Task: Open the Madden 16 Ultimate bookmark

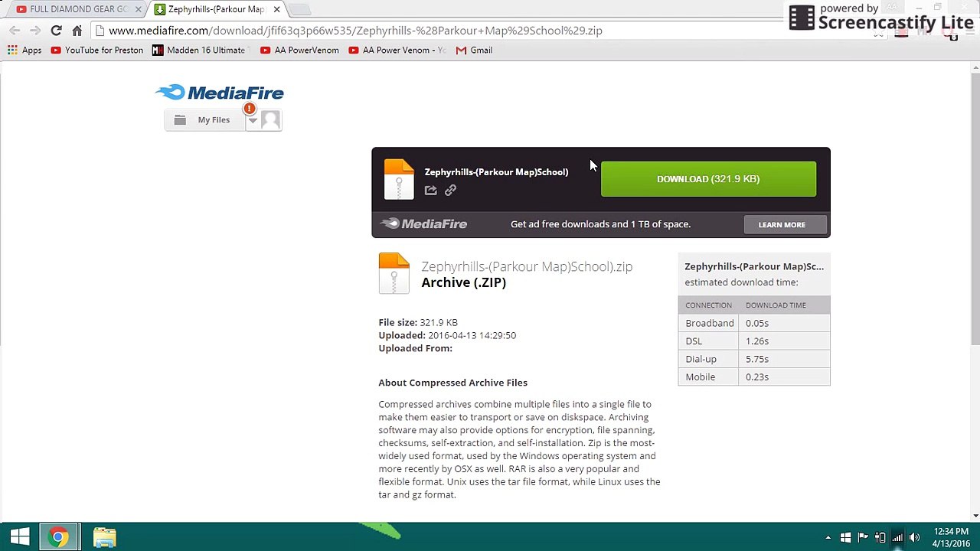Action: coord(199,51)
